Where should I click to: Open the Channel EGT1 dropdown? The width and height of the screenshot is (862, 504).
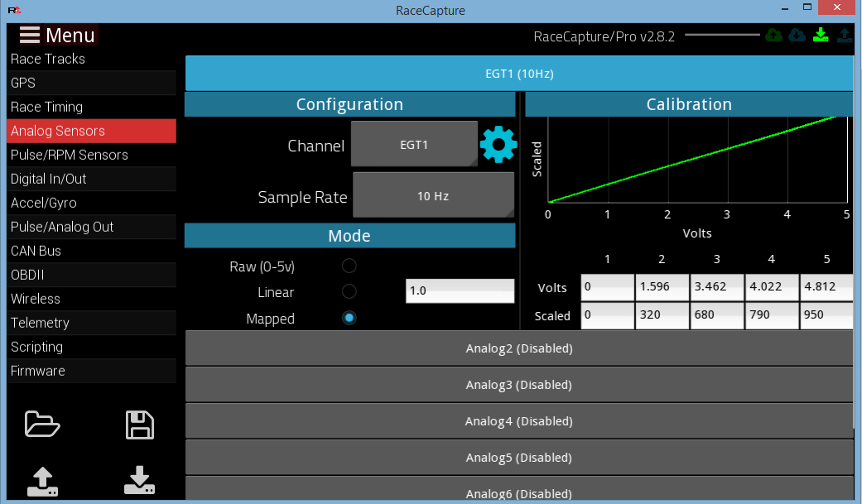(414, 144)
